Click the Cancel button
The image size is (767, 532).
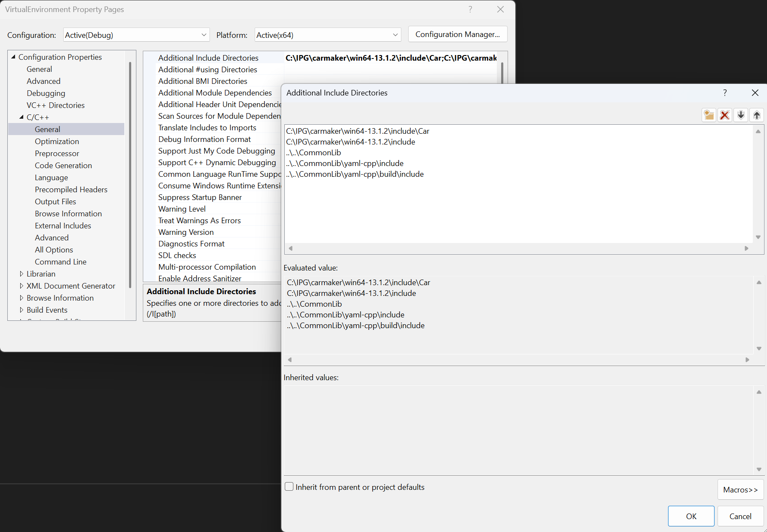740,516
